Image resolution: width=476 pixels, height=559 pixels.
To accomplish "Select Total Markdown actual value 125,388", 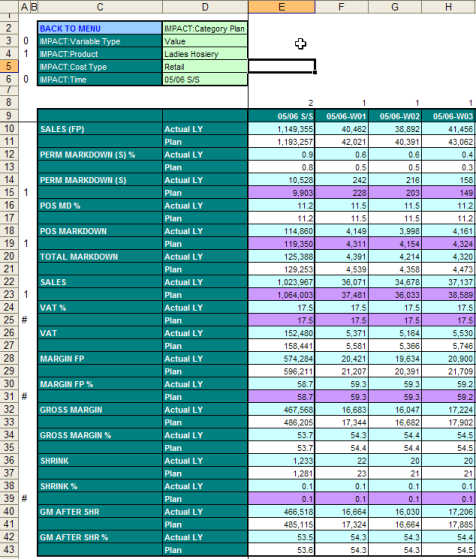I will click(x=281, y=257).
